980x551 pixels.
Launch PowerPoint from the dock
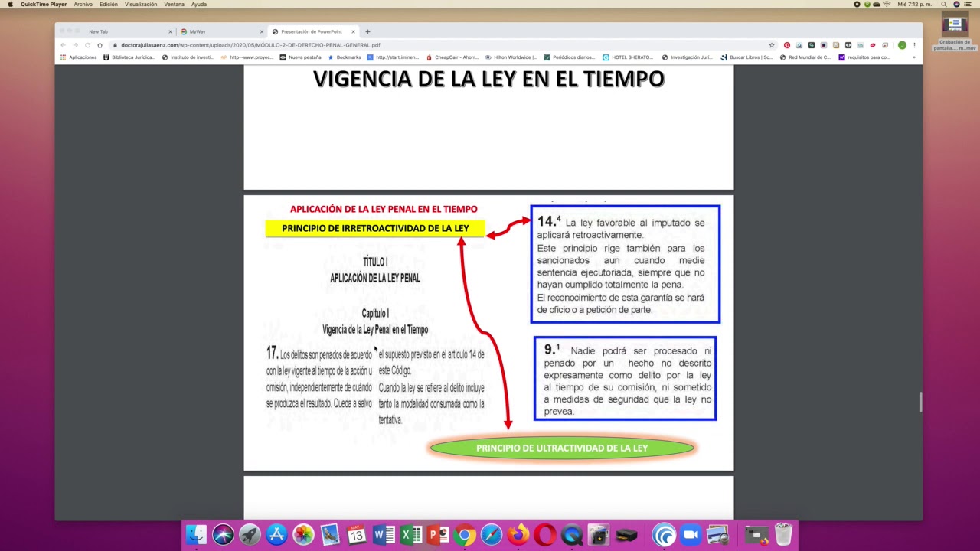point(438,534)
